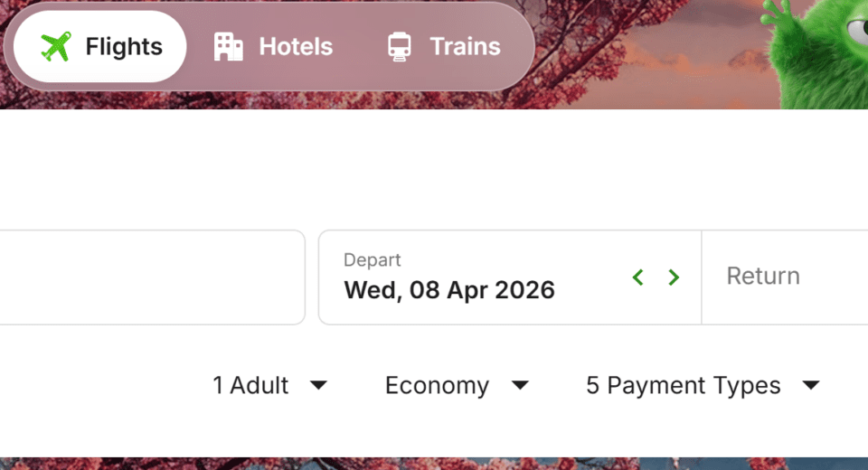Open the 5 Payment Types dropdown

[x=683, y=385]
